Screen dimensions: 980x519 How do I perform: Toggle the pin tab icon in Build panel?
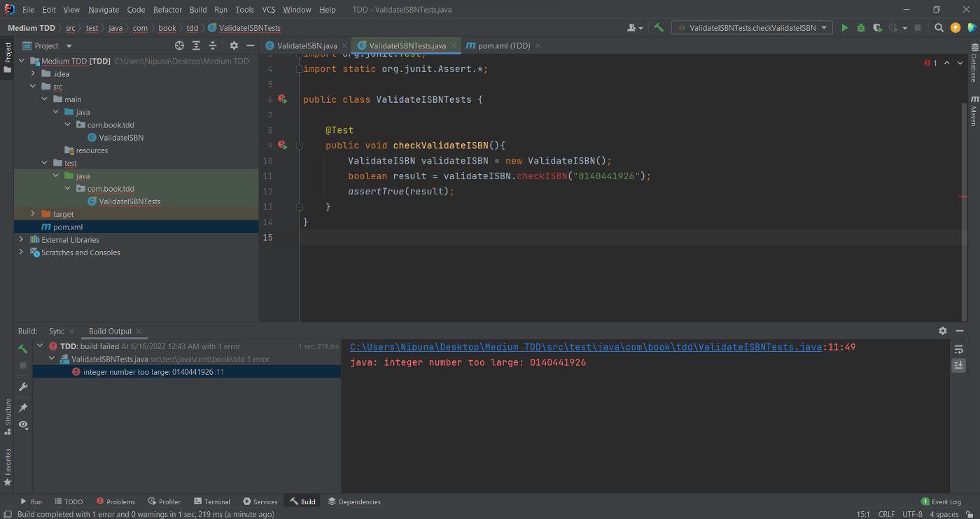click(23, 408)
